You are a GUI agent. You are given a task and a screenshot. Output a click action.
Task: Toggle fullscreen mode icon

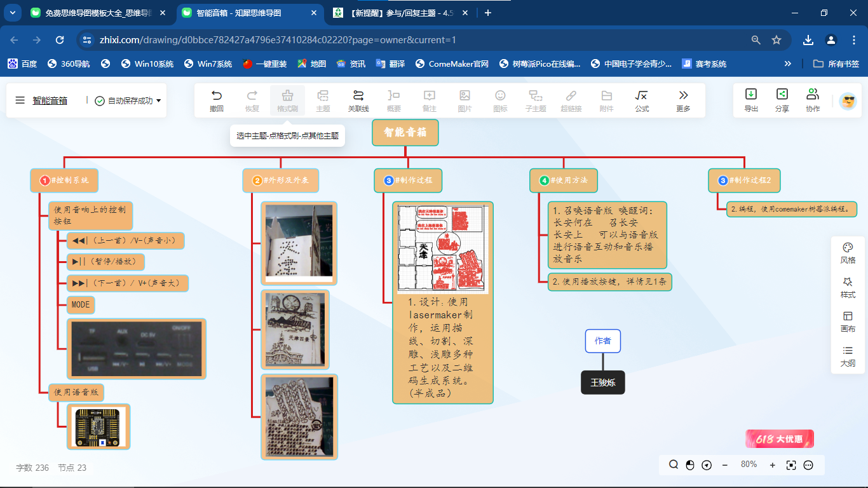tap(791, 465)
